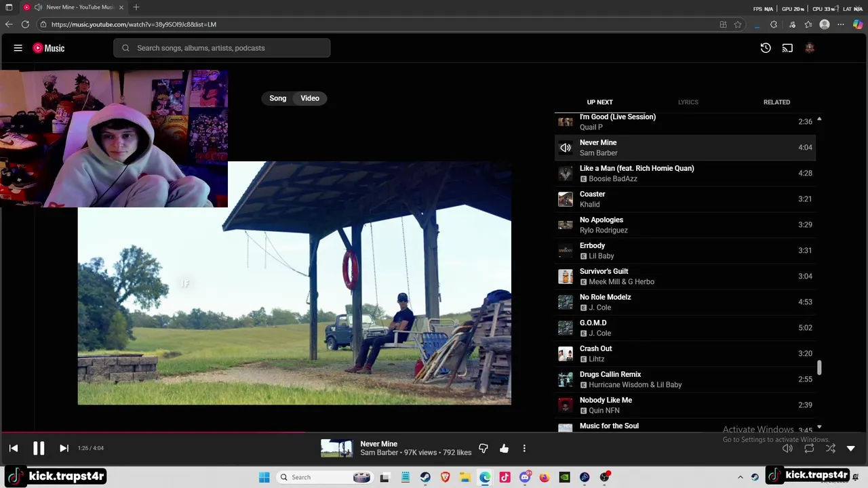This screenshot has width=868, height=488.
Task: Go back in the browser
Action: [9, 24]
